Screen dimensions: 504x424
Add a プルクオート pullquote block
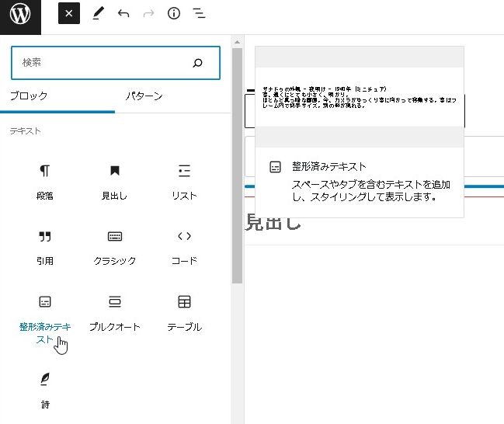pos(115,312)
